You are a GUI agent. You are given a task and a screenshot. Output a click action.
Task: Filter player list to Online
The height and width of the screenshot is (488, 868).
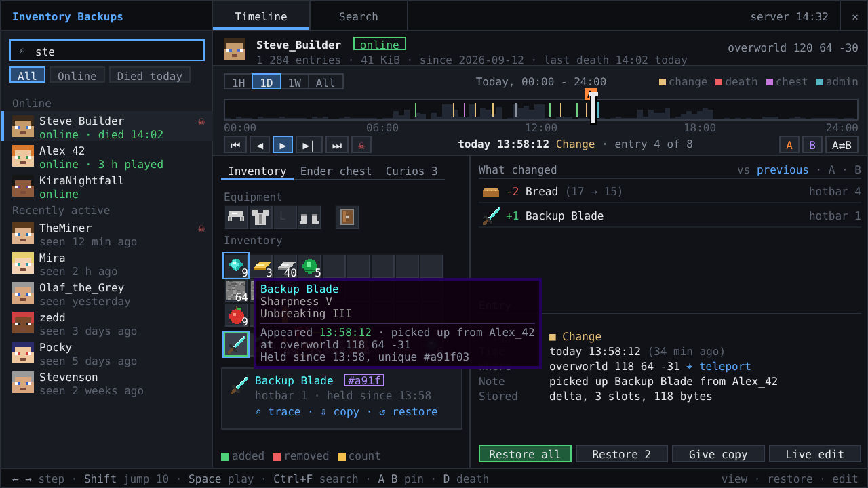tap(77, 75)
